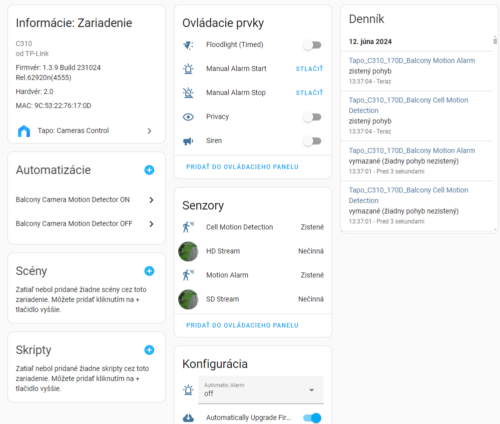Click the Cell Motion Detection running icon
This screenshot has width=500, height=424.
coord(188,227)
